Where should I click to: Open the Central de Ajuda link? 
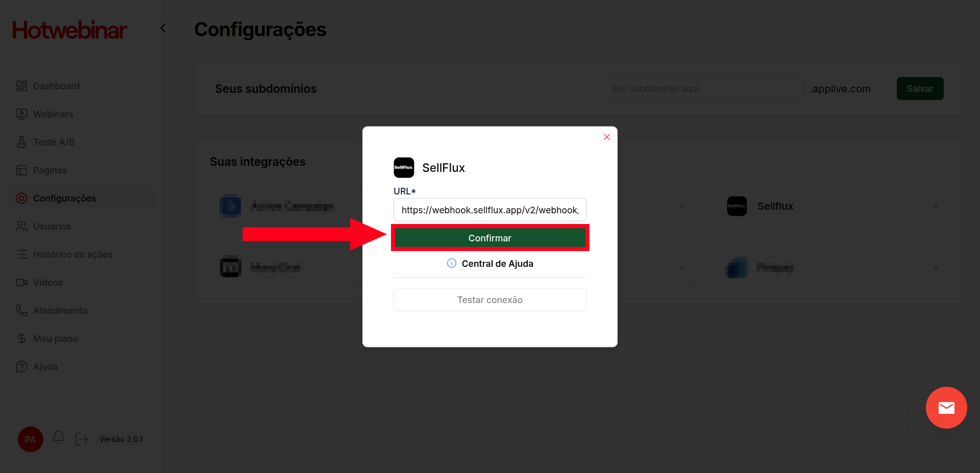tap(498, 264)
